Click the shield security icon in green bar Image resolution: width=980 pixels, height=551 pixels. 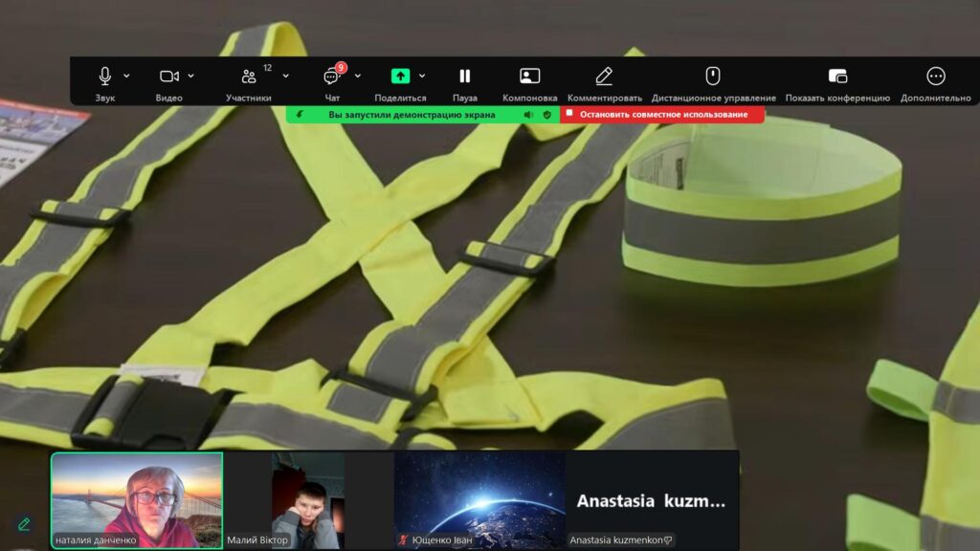tap(547, 115)
